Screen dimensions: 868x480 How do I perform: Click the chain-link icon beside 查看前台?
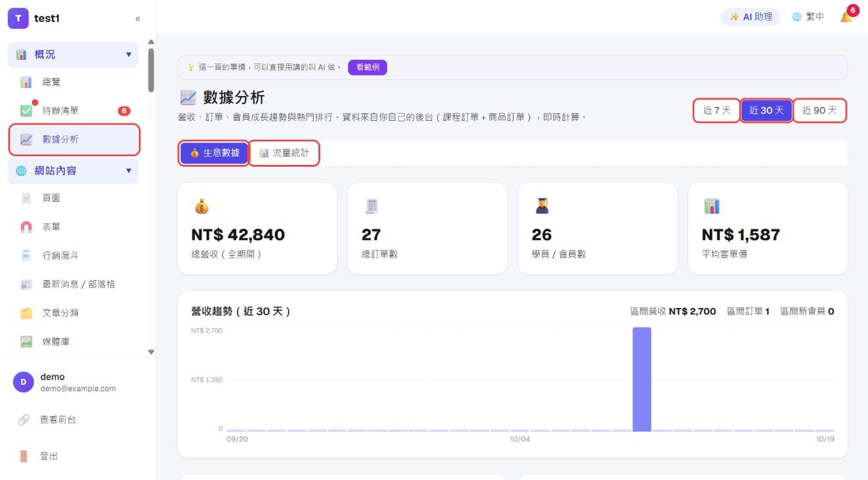pyautogui.click(x=24, y=419)
